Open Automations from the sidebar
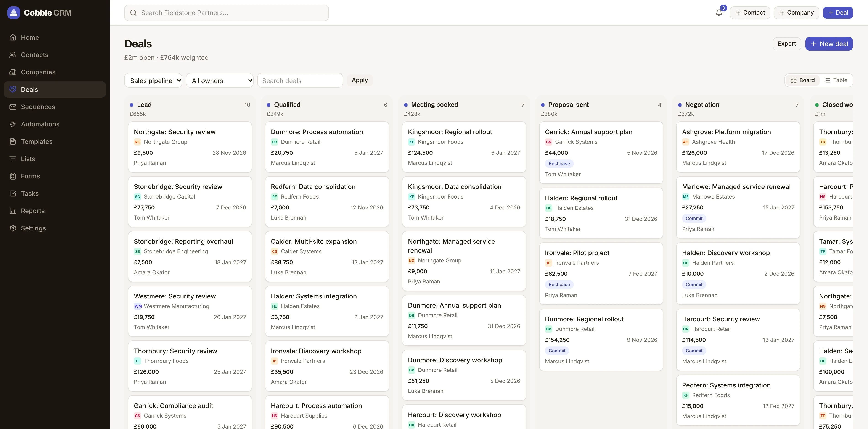868x429 pixels. click(x=55, y=124)
